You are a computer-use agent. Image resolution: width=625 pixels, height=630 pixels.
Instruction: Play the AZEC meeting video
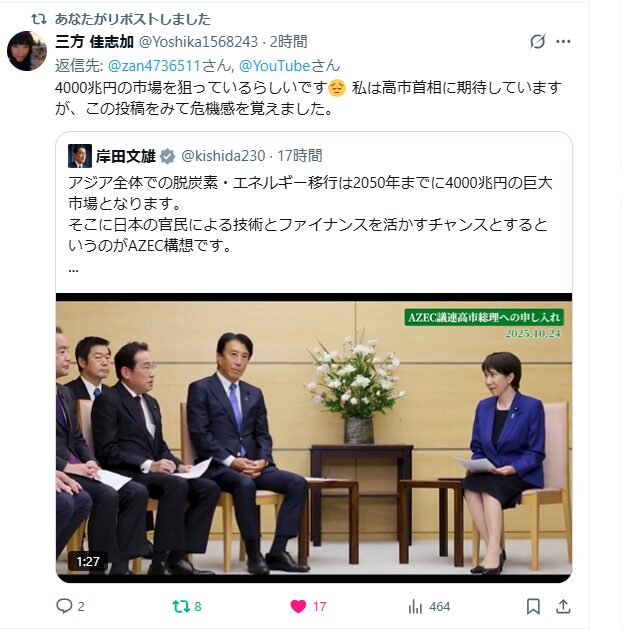(314, 438)
